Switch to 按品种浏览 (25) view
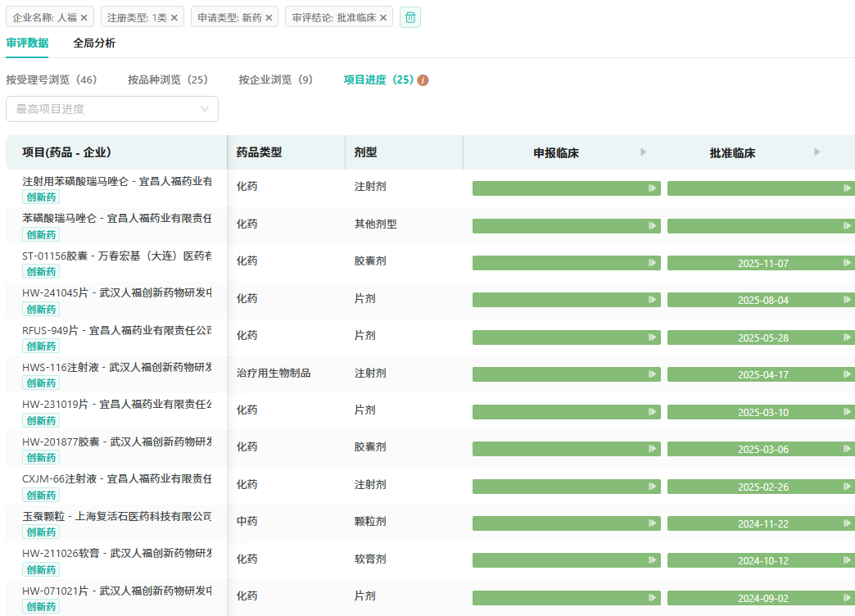 pyautogui.click(x=168, y=80)
